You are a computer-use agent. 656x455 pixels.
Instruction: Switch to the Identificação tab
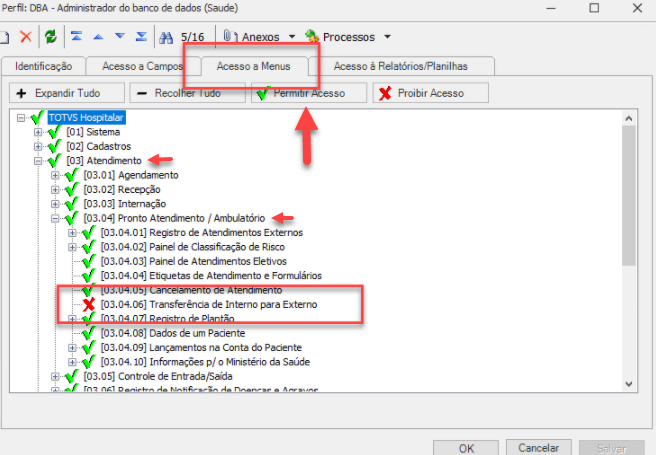pos(44,66)
